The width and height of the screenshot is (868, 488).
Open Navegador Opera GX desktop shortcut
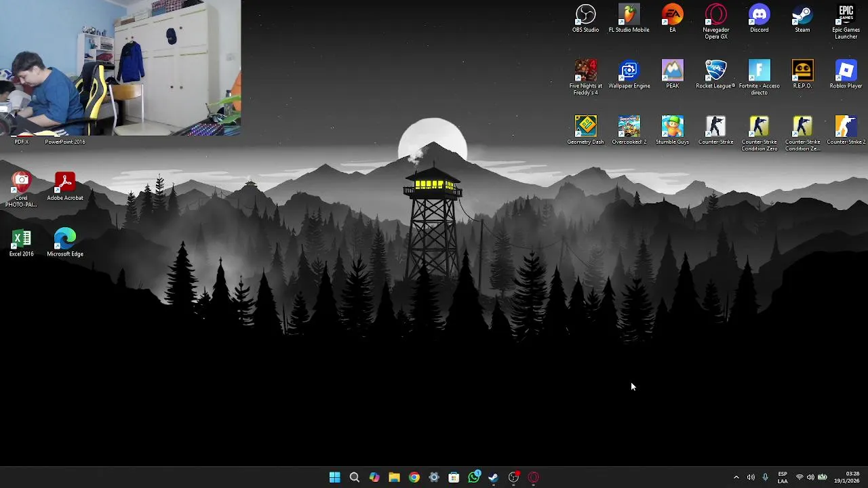coord(715,21)
